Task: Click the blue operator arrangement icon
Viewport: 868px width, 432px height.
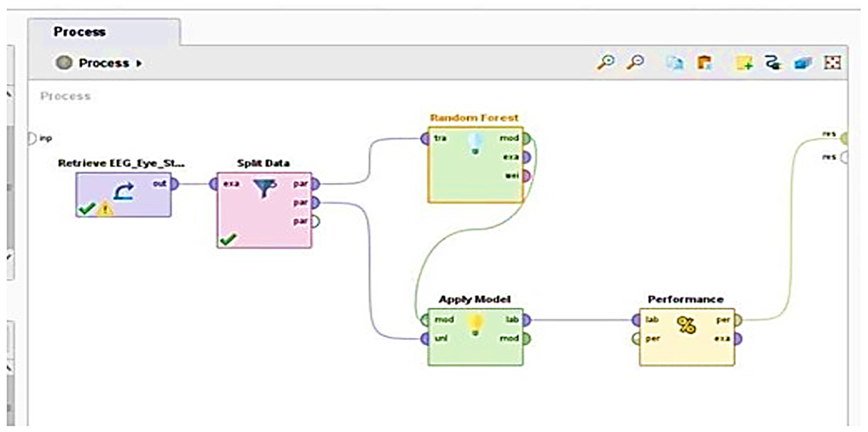Action: point(803,63)
